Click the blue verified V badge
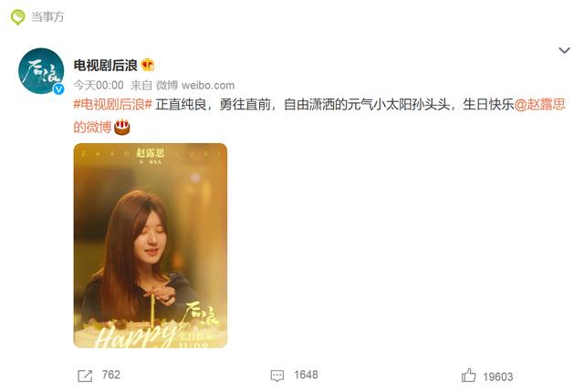Image resolution: width=584 pixels, height=392 pixels. pyautogui.click(x=58, y=89)
